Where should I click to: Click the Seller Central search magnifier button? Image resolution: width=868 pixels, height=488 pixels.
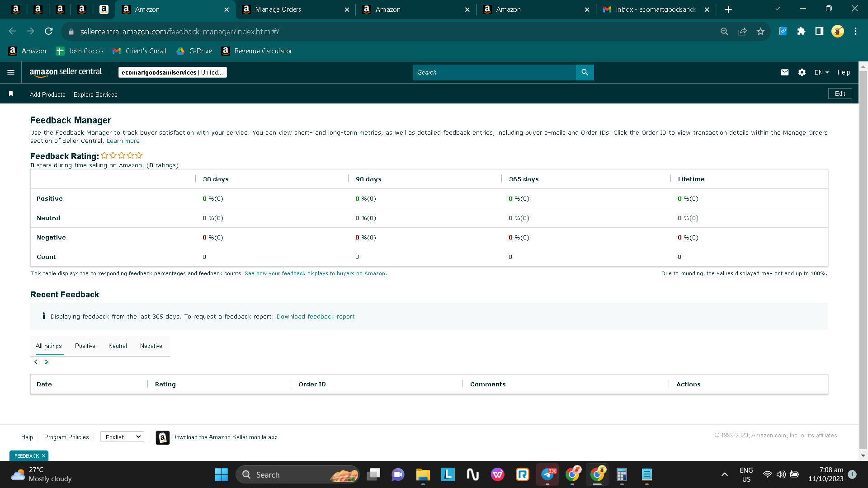(x=585, y=72)
